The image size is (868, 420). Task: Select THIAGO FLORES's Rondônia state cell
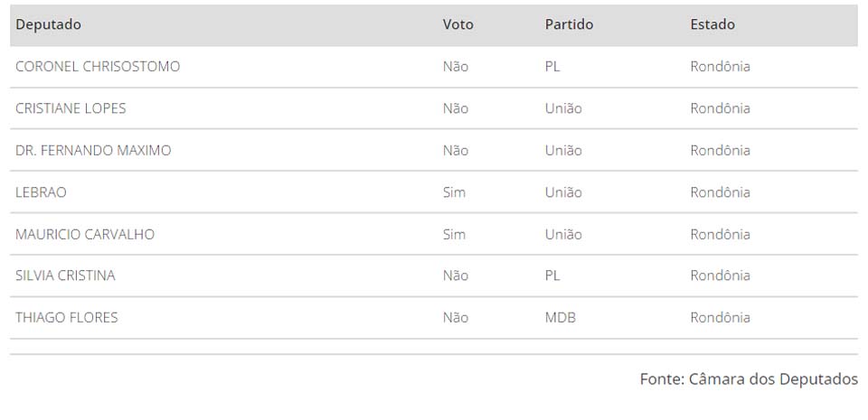[720, 318]
